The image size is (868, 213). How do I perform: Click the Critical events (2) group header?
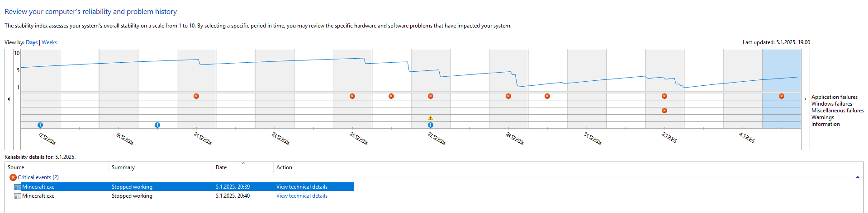click(38, 177)
